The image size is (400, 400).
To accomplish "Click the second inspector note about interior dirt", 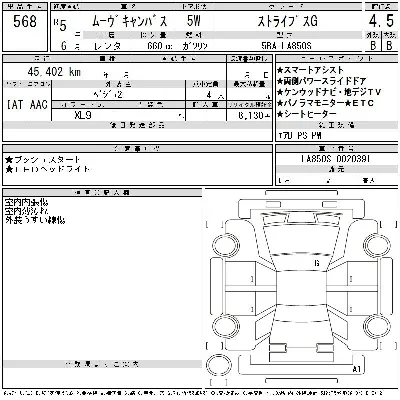I will 26,211.
